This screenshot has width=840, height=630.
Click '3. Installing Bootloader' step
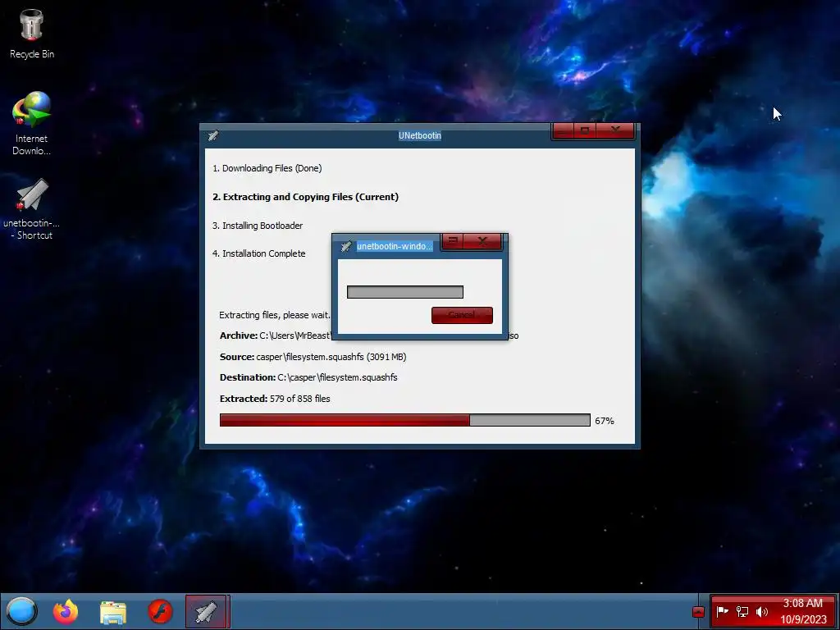pos(257,226)
